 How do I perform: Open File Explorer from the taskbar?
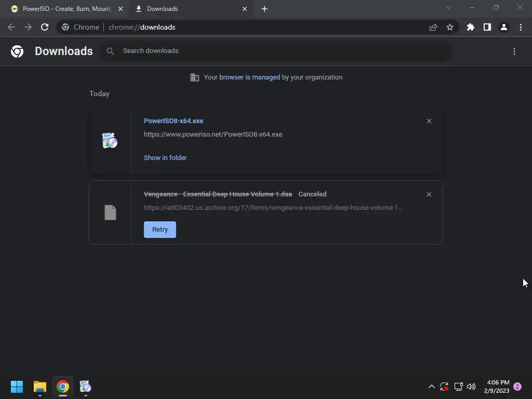click(40, 387)
